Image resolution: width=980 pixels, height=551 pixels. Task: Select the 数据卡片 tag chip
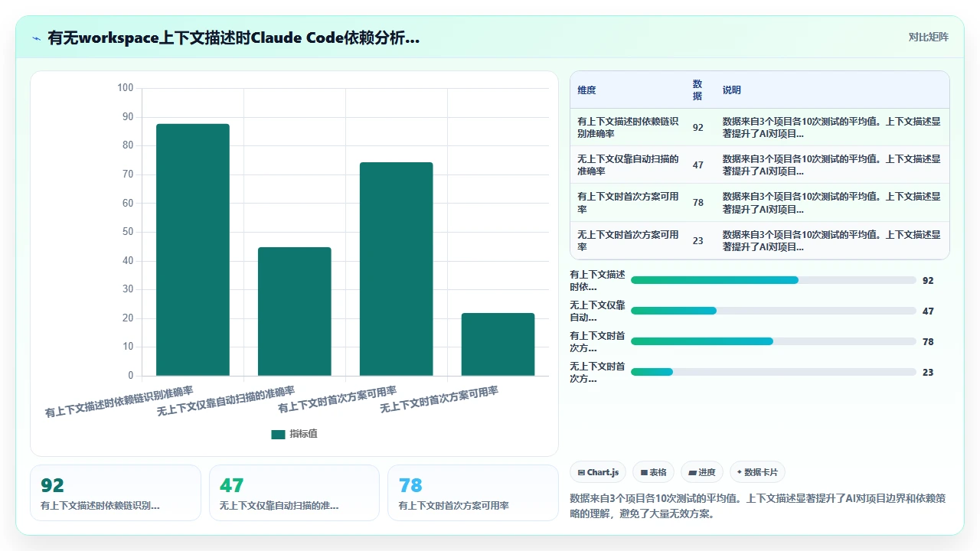[758, 472]
